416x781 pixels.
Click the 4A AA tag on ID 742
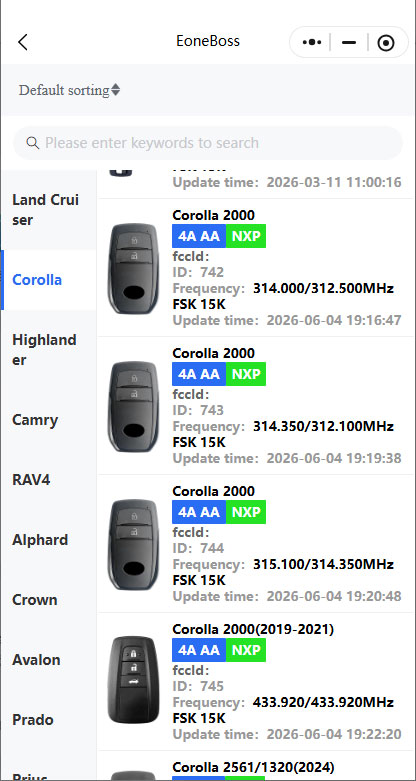(199, 236)
